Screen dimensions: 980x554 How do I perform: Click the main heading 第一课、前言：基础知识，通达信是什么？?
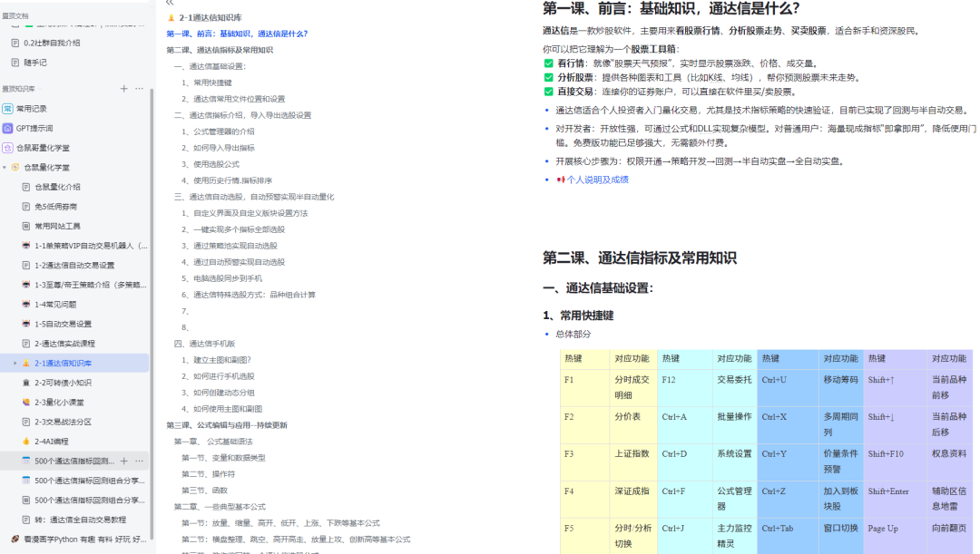(x=671, y=9)
